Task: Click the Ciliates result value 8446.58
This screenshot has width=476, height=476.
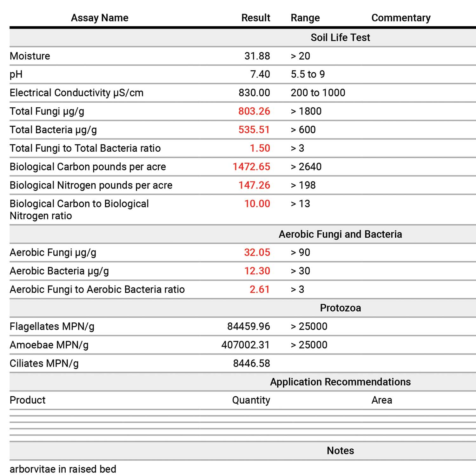Action: 251,363
